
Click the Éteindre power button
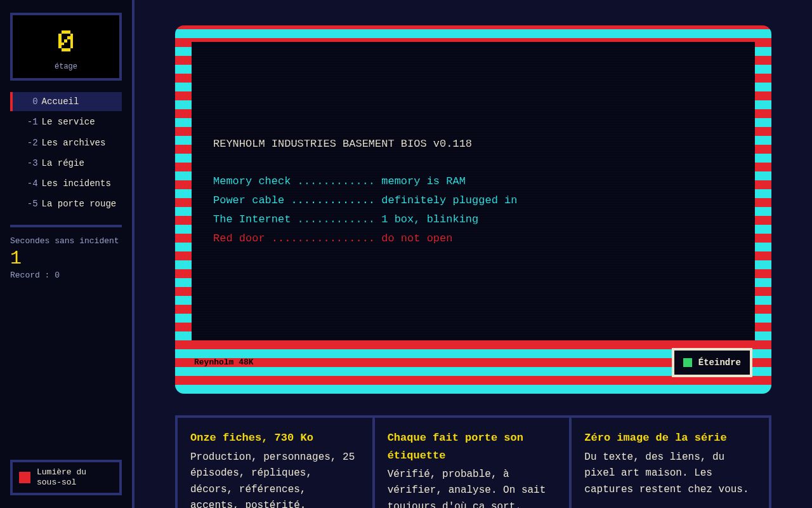coord(712,363)
